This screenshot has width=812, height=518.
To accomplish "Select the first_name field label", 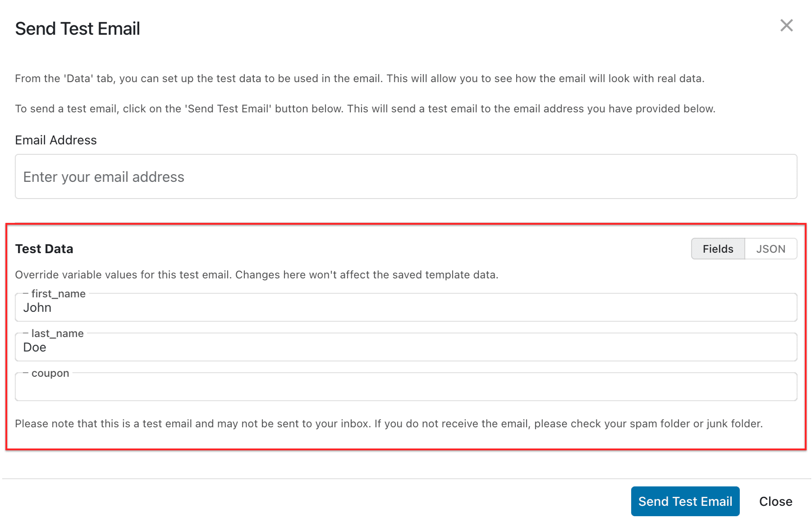I will pos(58,293).
